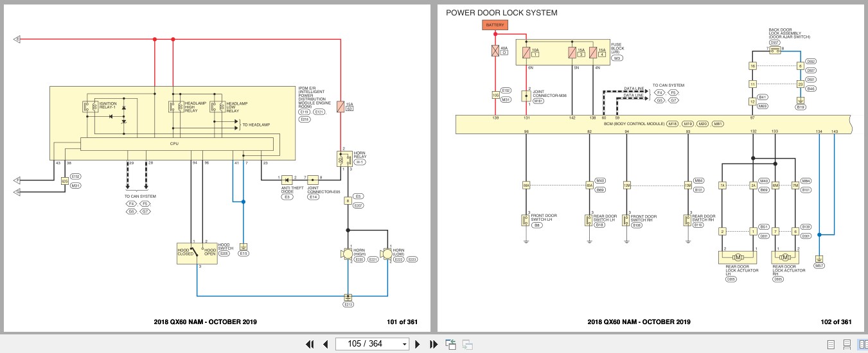
Task: Click the REAR DOOR SWITCH LH label
Action: click(605, 218)
